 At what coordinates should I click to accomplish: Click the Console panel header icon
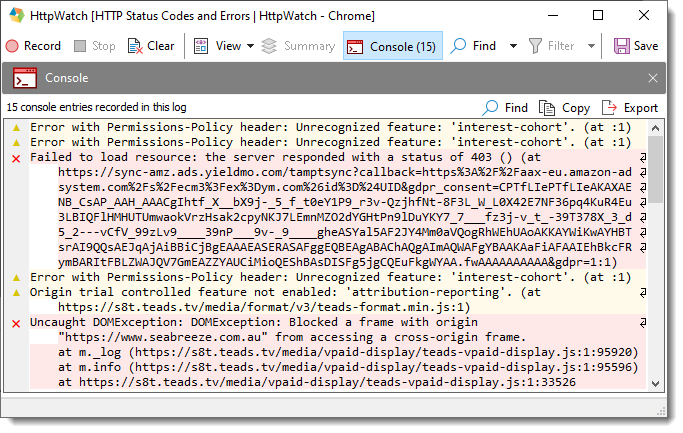coord(25,78)
